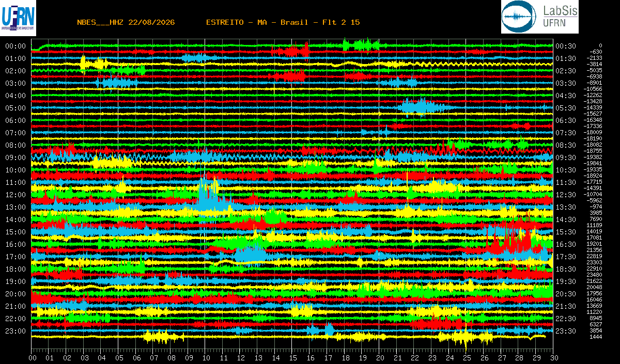Click the 04:30 label on right axis

point(566,96)
